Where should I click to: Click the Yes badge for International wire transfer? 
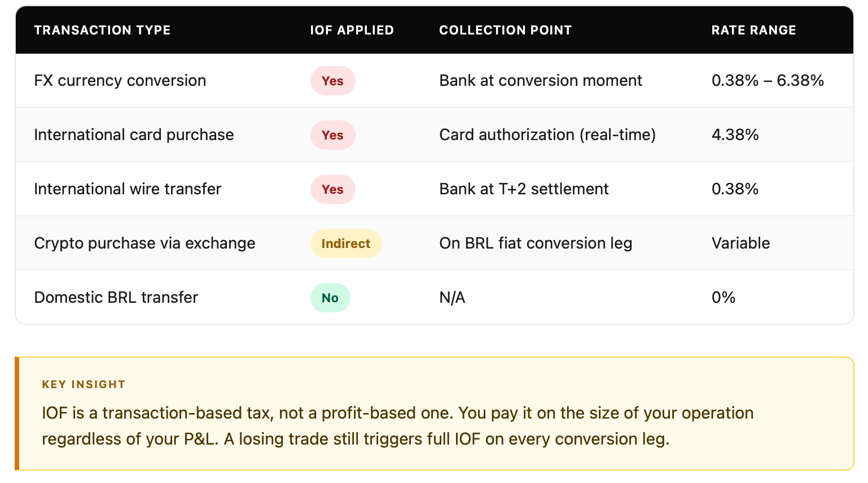pyautogui.click(x=332, y=189)
